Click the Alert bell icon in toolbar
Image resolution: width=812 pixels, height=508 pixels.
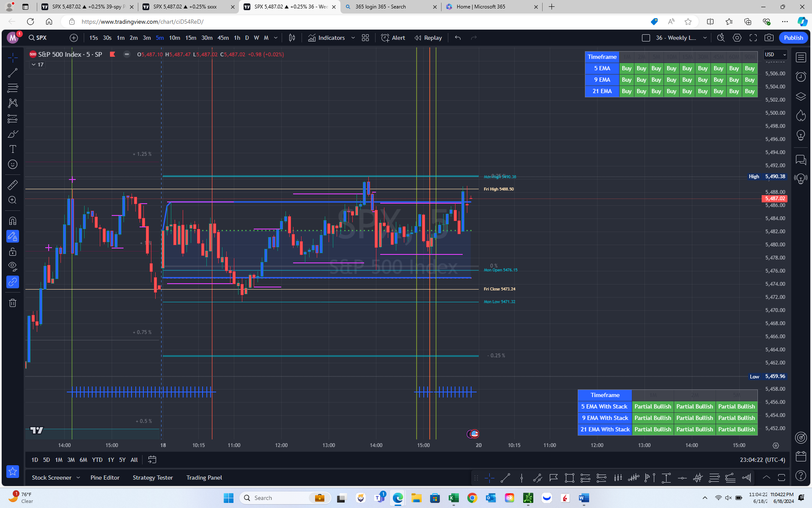pos(385,37)
